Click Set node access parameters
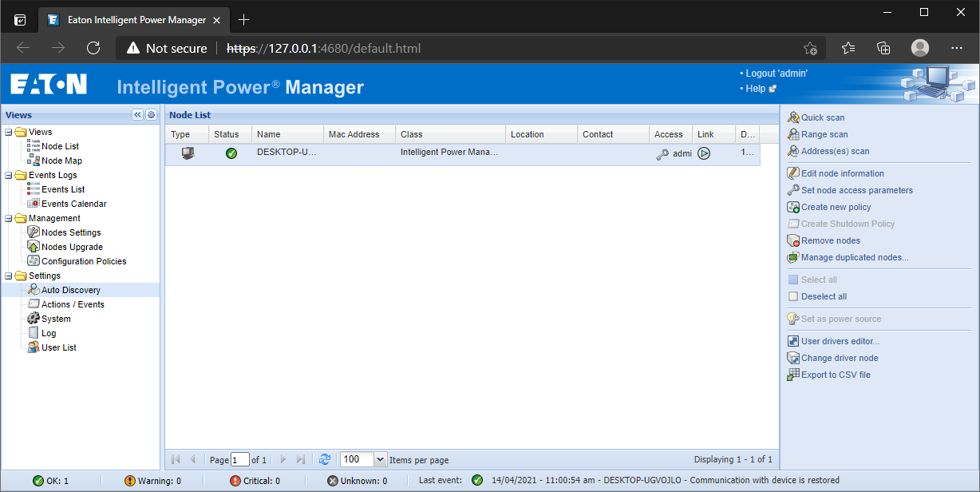980x492 pixels. pyautogui.click(x=857, y=190)
